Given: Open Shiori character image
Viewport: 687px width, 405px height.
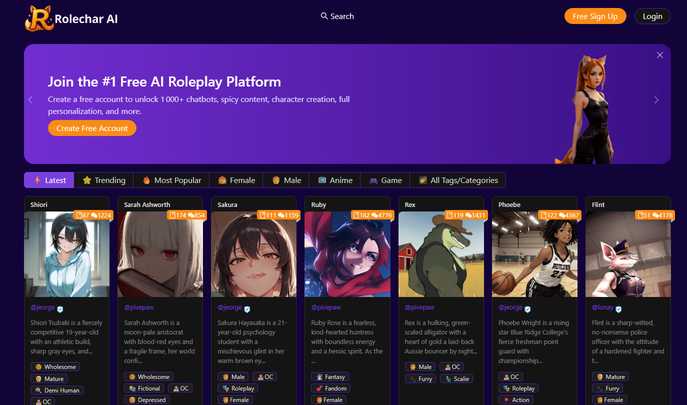Looking at the screenshot, I should click(x=67, y=254).
